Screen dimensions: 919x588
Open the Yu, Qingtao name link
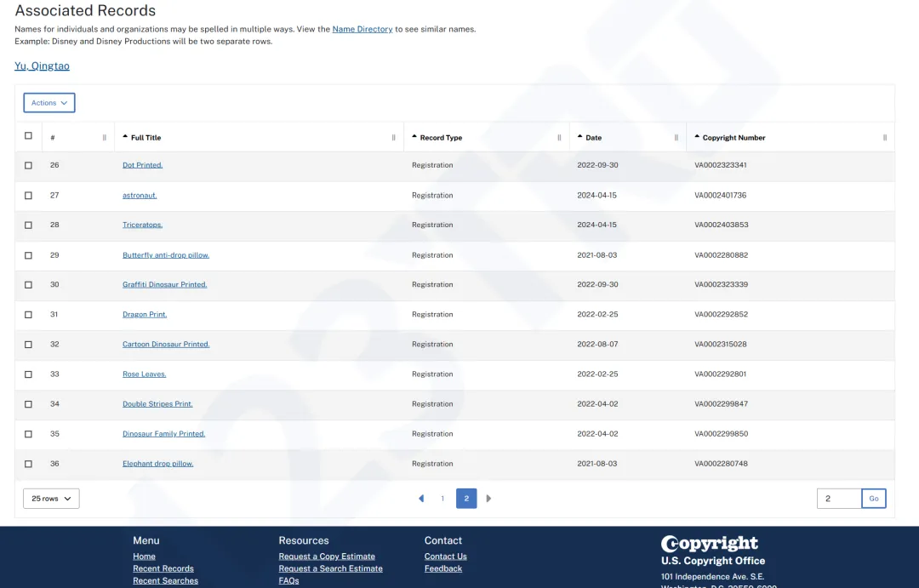(x=43, y=66)
